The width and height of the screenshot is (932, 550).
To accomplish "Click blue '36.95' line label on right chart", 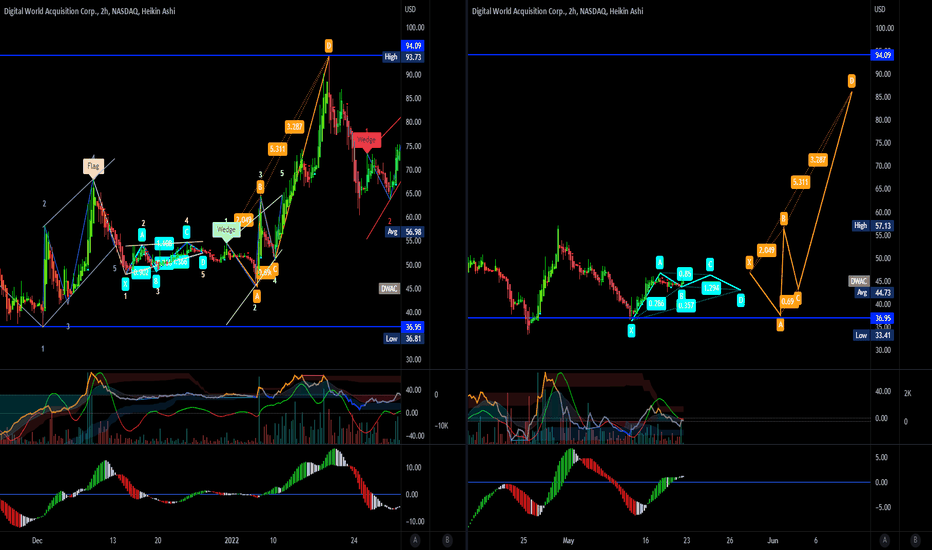I will (x=882, y=318).
